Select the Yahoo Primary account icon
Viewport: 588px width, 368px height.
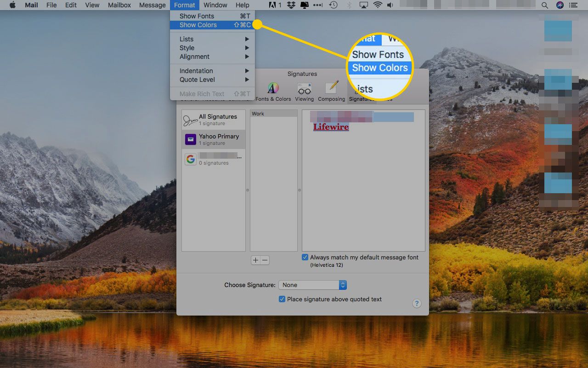point(191,139)
